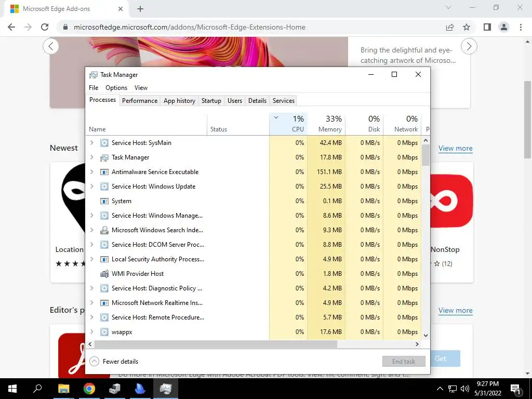
Task: Open the browser profile avatar
Action: pos(504,27)
